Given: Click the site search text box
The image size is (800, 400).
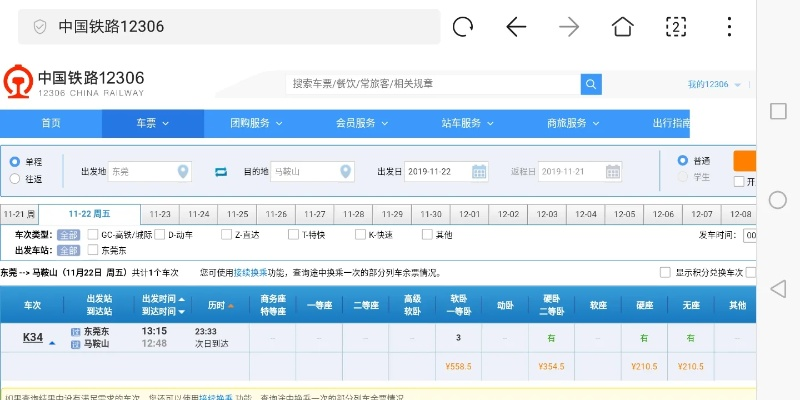Looking at the screenshot, I should point(433,84).
